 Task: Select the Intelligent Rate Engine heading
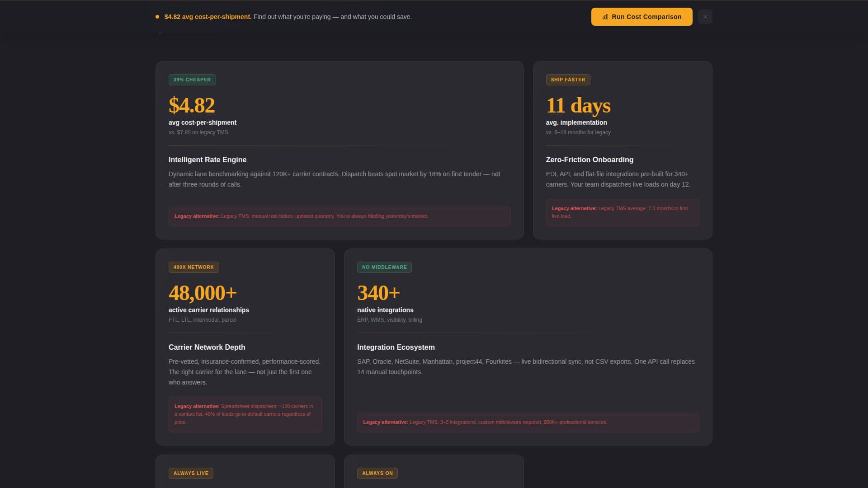208,160
